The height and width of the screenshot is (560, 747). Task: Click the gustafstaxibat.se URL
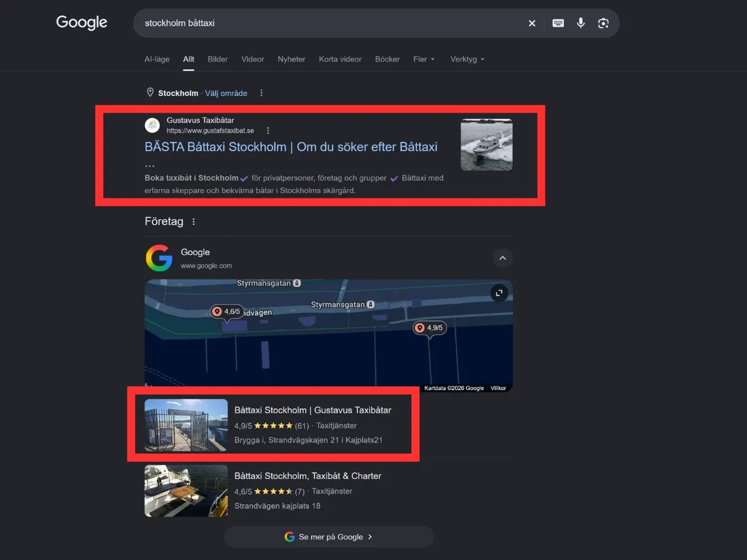coord(210,131)
